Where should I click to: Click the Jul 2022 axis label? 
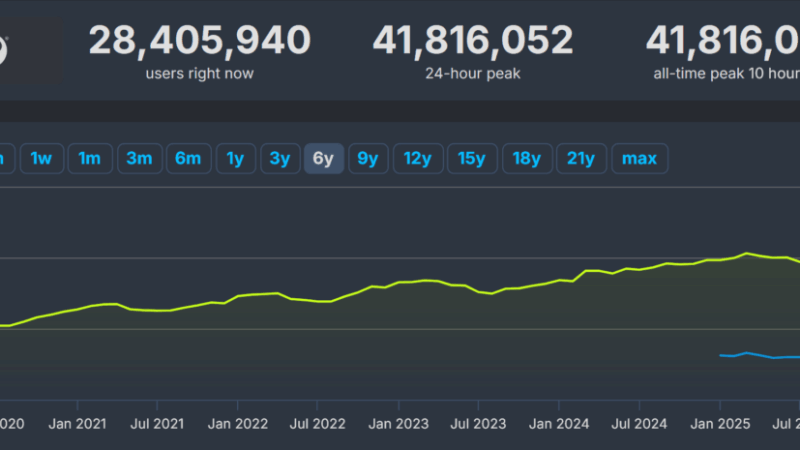[x=317, y=424]
